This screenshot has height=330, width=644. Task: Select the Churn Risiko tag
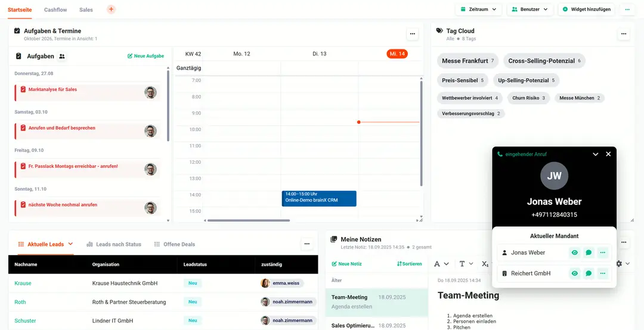528,98
